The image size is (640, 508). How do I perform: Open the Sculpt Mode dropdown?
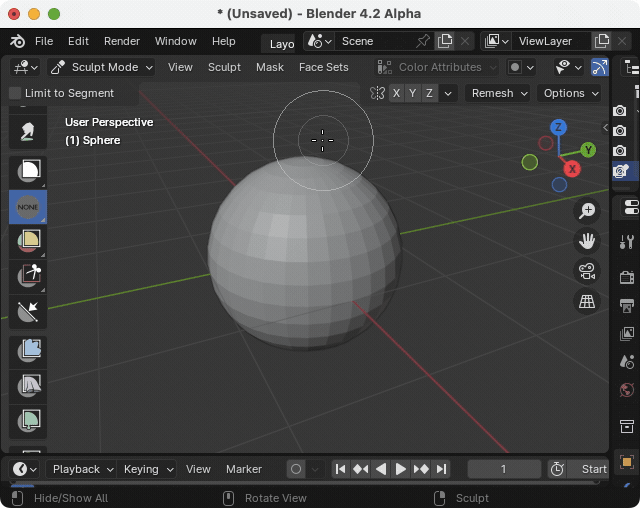coord(102,67)
